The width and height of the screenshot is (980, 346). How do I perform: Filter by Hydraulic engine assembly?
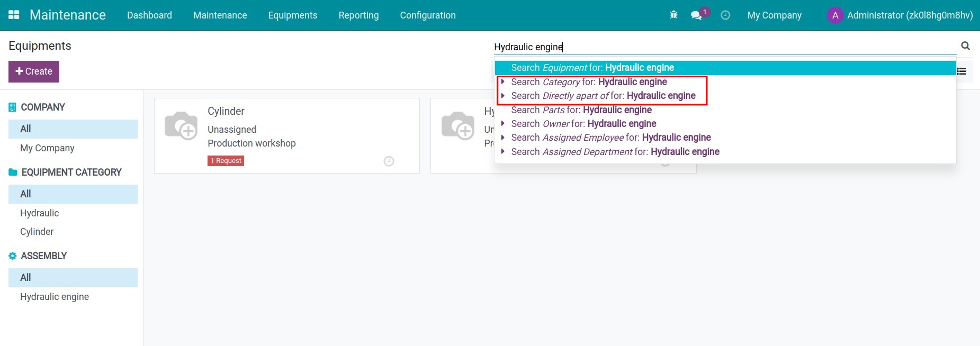(73, 297)
